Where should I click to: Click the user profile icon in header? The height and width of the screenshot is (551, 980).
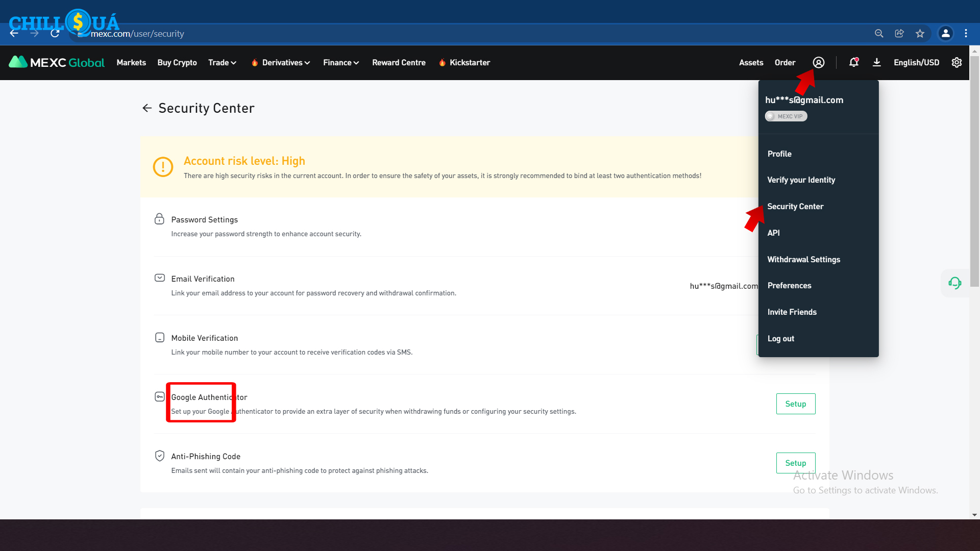click(x=818, y=62)
